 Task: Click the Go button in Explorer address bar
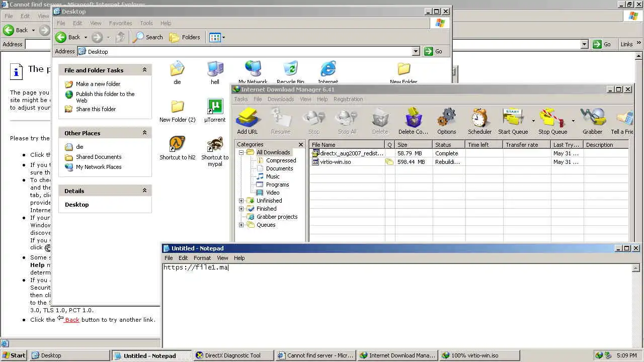(x=434, y=51)
